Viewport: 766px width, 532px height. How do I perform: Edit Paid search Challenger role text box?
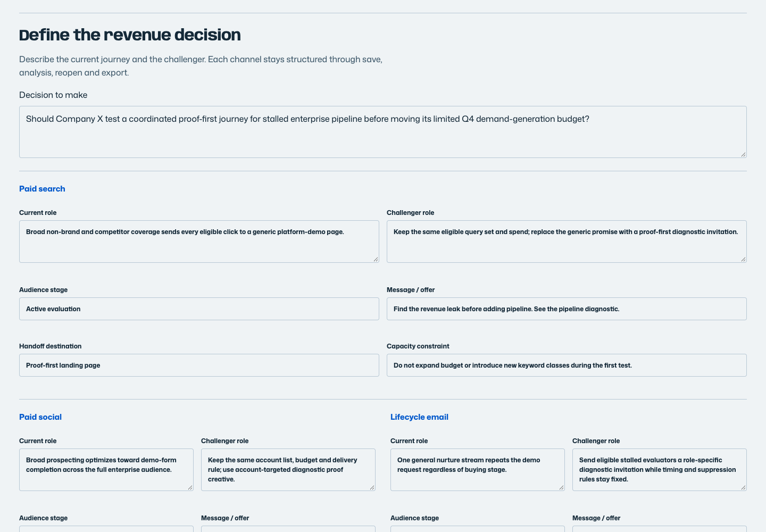point(567,242)
